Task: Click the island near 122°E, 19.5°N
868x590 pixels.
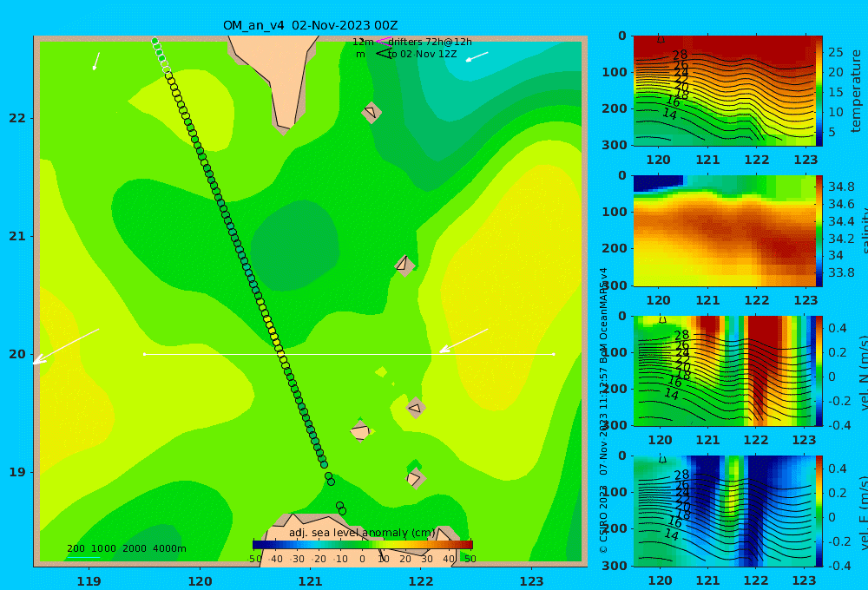Action: tap(416, 408)
